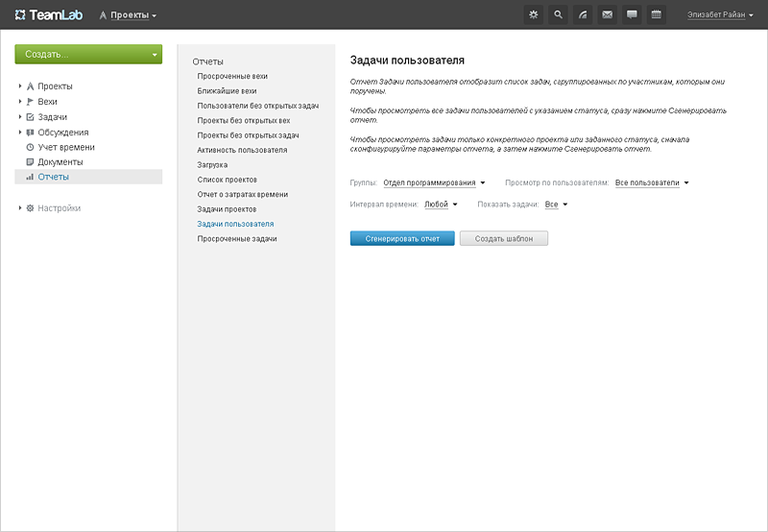Click the green Создать... button

(88, 55)
